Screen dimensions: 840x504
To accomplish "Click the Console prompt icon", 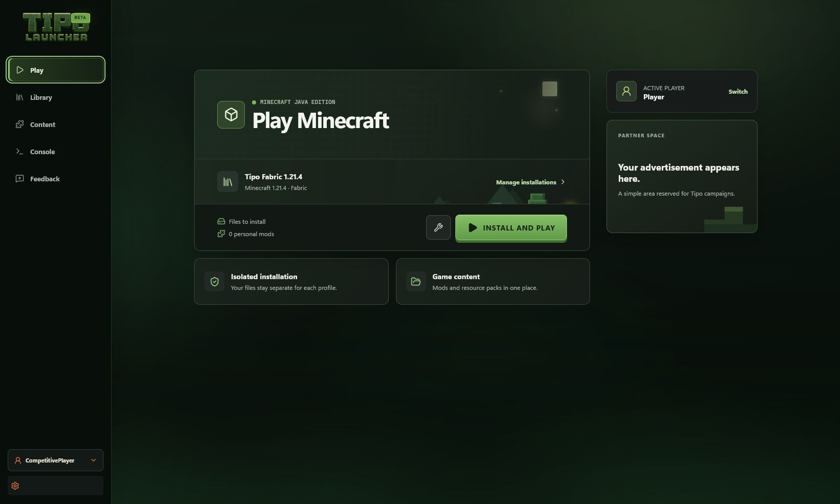I will pos(20,151).
